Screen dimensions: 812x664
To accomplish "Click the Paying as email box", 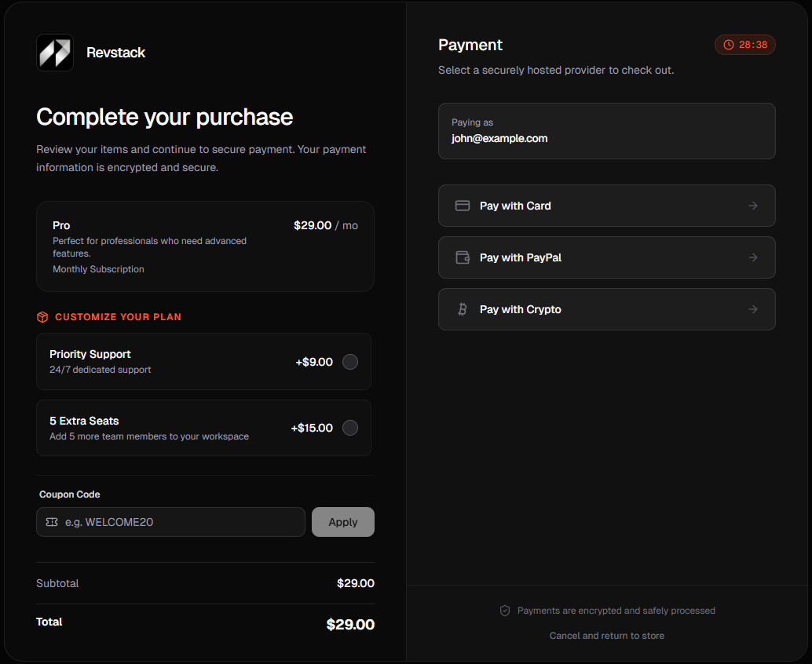I will (606, 131).
